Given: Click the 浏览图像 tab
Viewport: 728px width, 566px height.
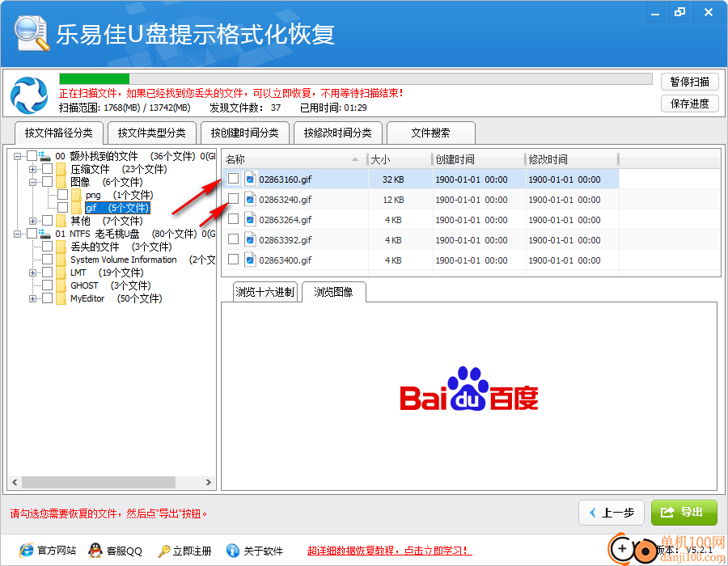Looking at the screenshot, I should coord(334,292).
